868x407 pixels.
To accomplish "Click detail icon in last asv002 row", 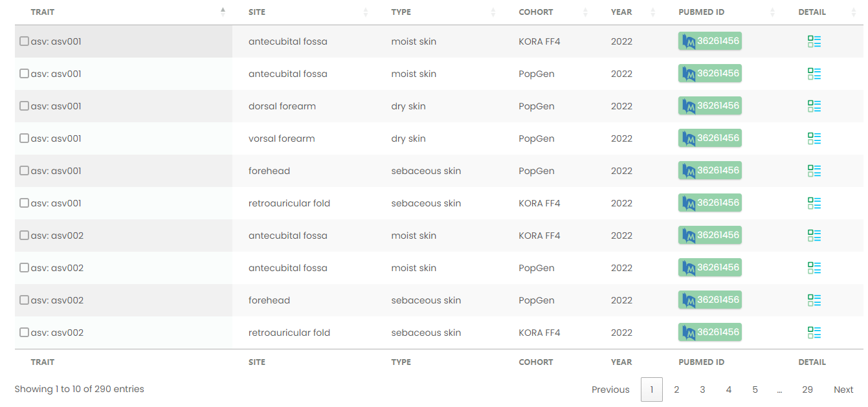I will 814,333.
